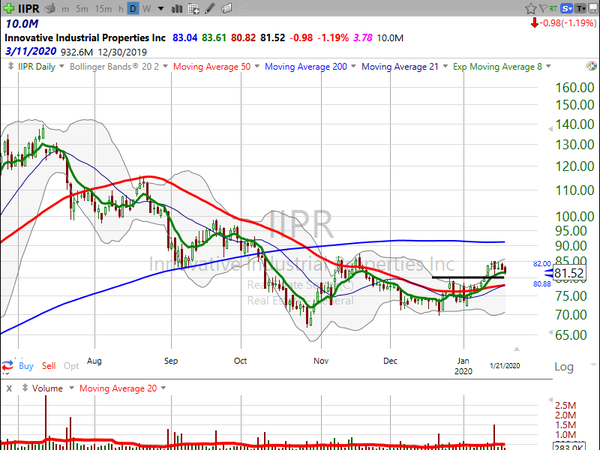The width and height of the screenshot is (600, 450).
Task: Expand Moving Average 21 dropdown arrow
Action: click(x=445, y=66)
